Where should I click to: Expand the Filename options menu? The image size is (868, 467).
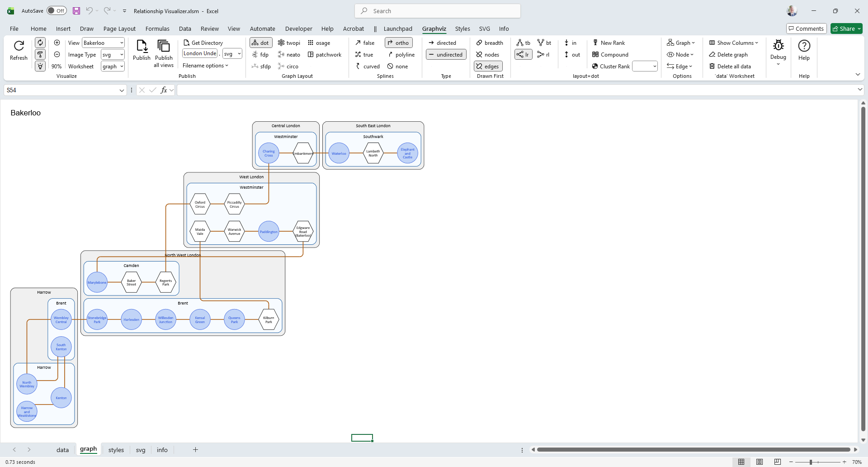(x=205, y=66)
